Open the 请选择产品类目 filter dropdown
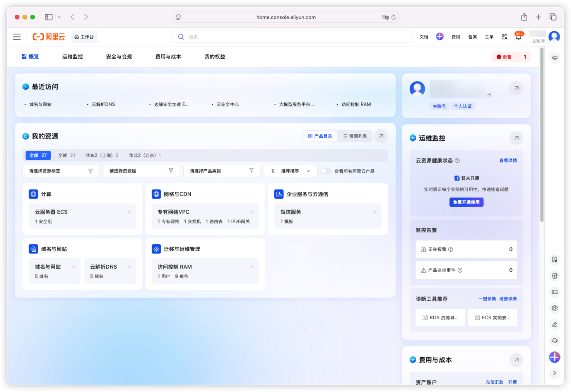Viewport: 571px width, 392px height. (222, 171)
